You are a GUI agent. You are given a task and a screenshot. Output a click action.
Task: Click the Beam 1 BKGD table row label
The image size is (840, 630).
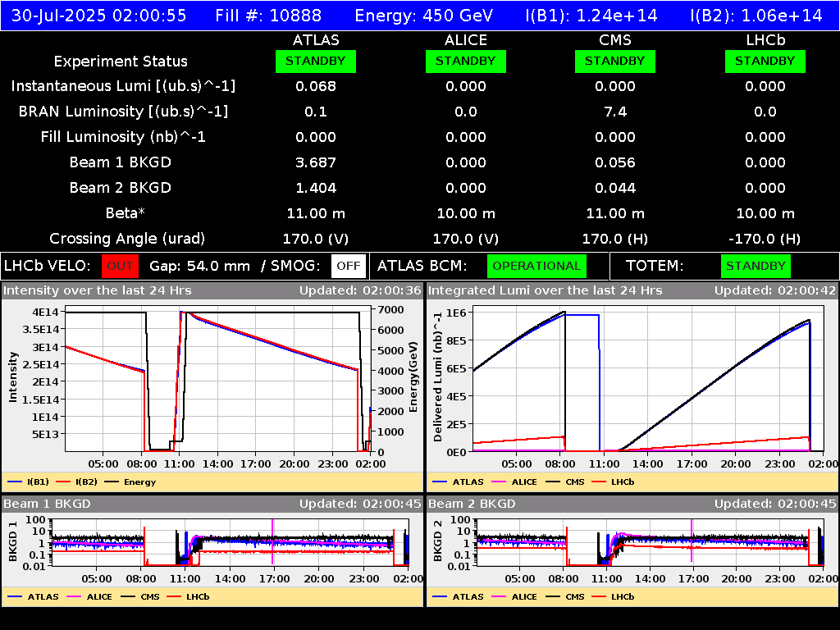pyautogui.click(x=121, y=162)
